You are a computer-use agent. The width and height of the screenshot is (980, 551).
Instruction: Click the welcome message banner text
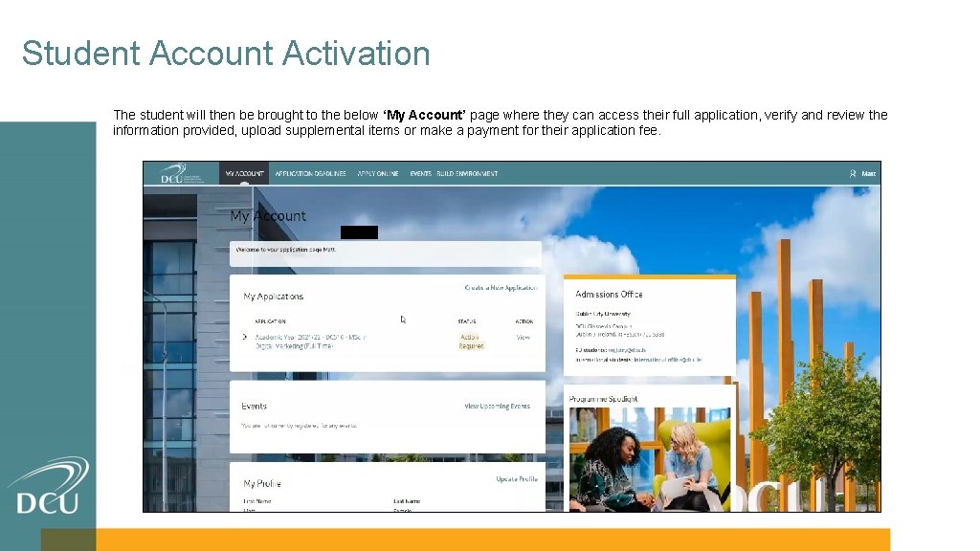pyautogui.click(x=285, y=250)
